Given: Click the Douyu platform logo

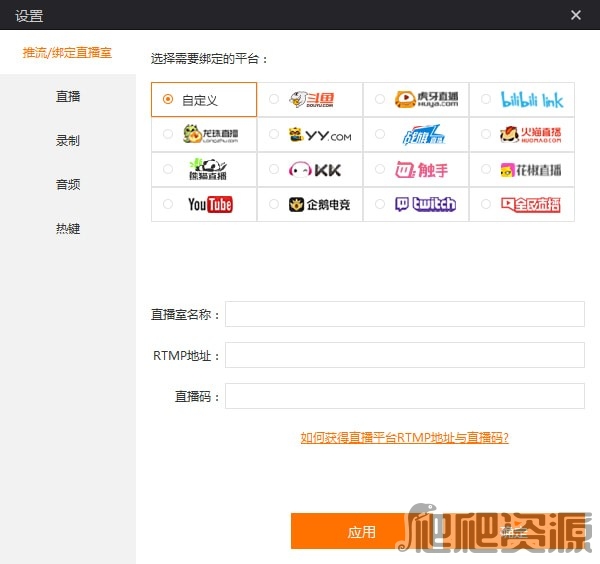Looking at the screenshot, I should (x=311, y=99).
